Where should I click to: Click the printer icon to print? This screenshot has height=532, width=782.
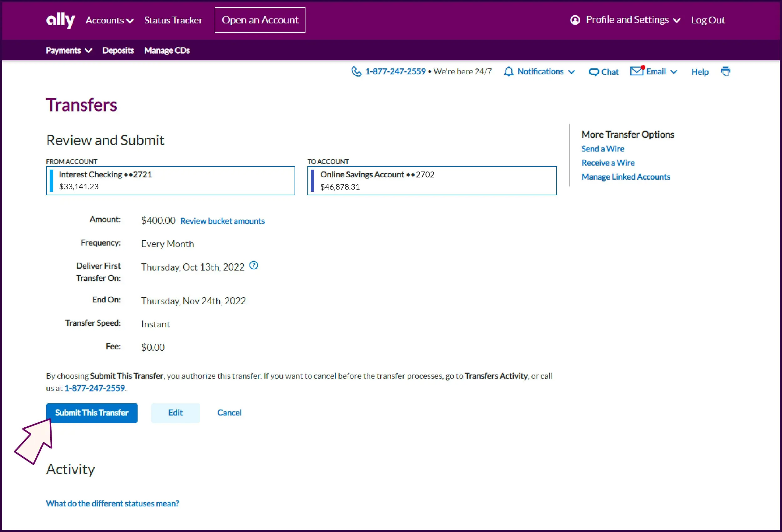(x=726, y=71)
